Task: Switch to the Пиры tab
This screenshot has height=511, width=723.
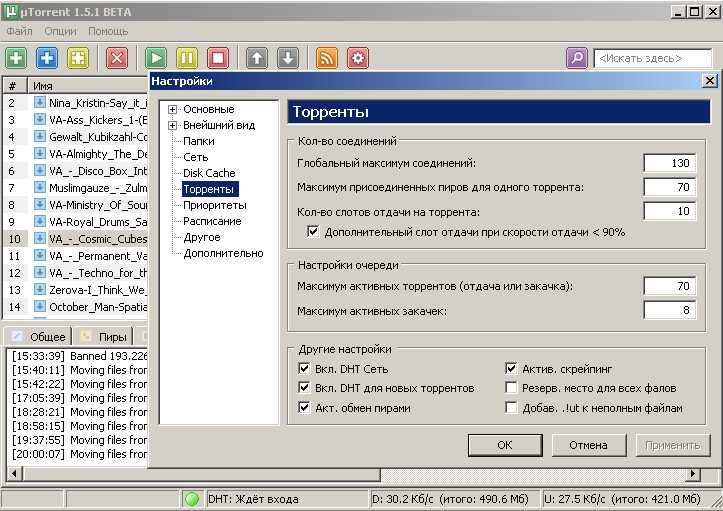Action: [x=104, y=337]
